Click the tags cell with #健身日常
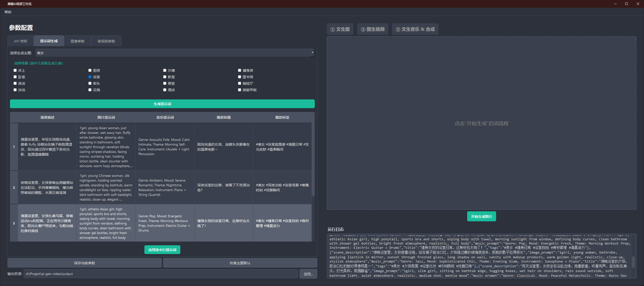Image resolution: width=644 pixels, height=286 pixels. pos(282,223)
